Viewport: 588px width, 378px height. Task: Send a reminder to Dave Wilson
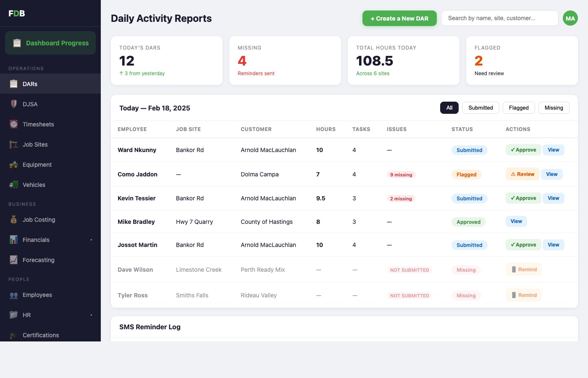tap(524, 269)
